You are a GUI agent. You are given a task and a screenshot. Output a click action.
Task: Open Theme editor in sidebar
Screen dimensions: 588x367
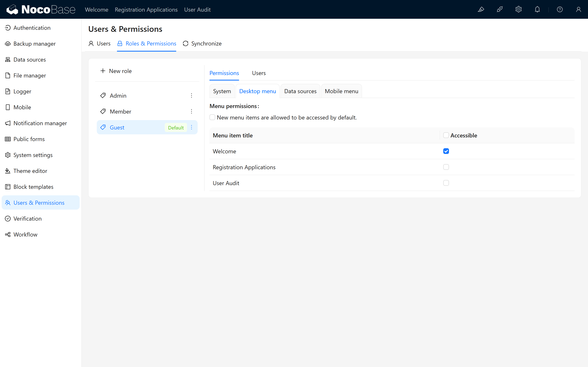click(30, 171)
